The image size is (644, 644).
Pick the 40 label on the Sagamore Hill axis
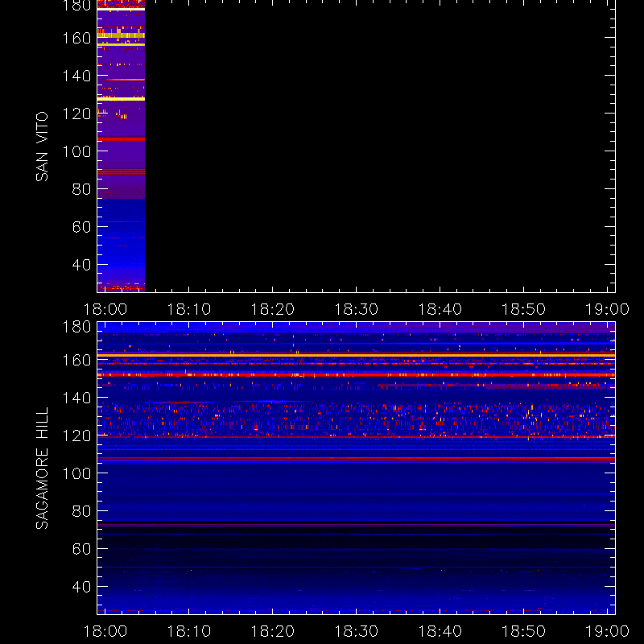[81, 587]
